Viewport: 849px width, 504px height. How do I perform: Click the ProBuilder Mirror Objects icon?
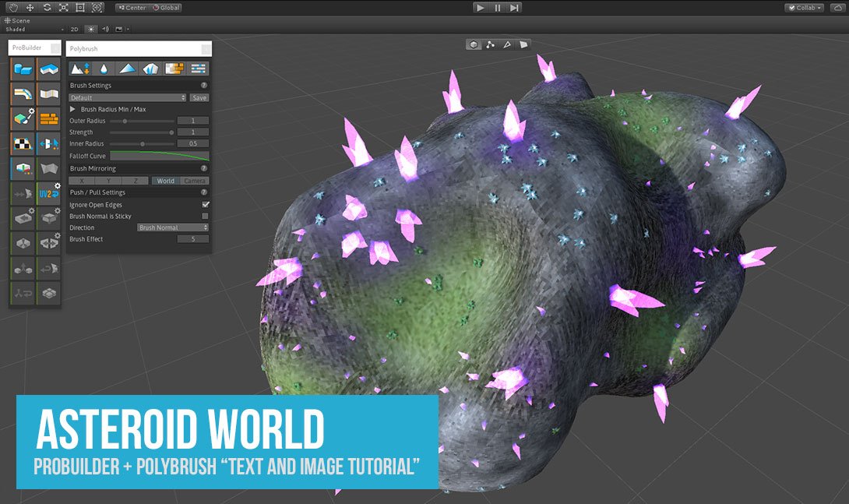click(49, 143)
